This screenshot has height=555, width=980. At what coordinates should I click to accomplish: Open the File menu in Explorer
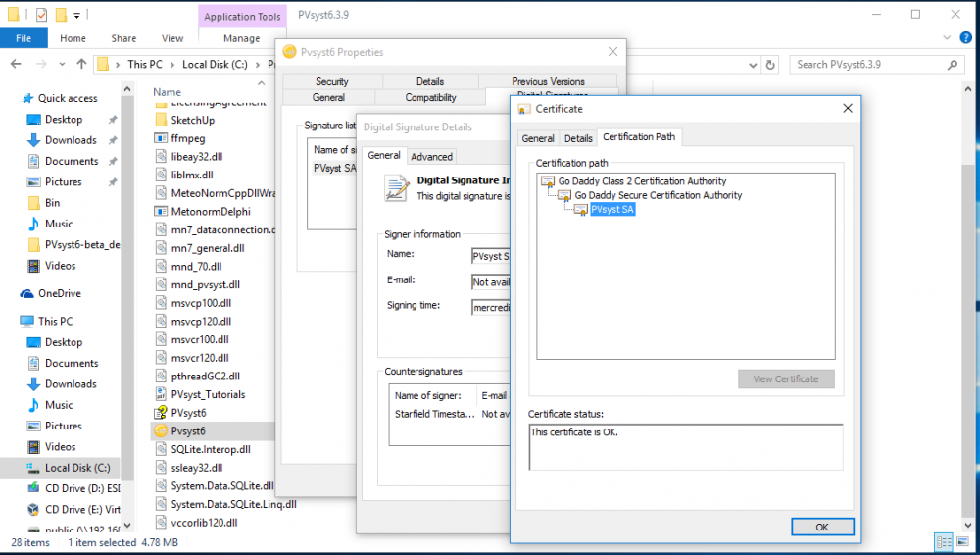pos(24,38)
